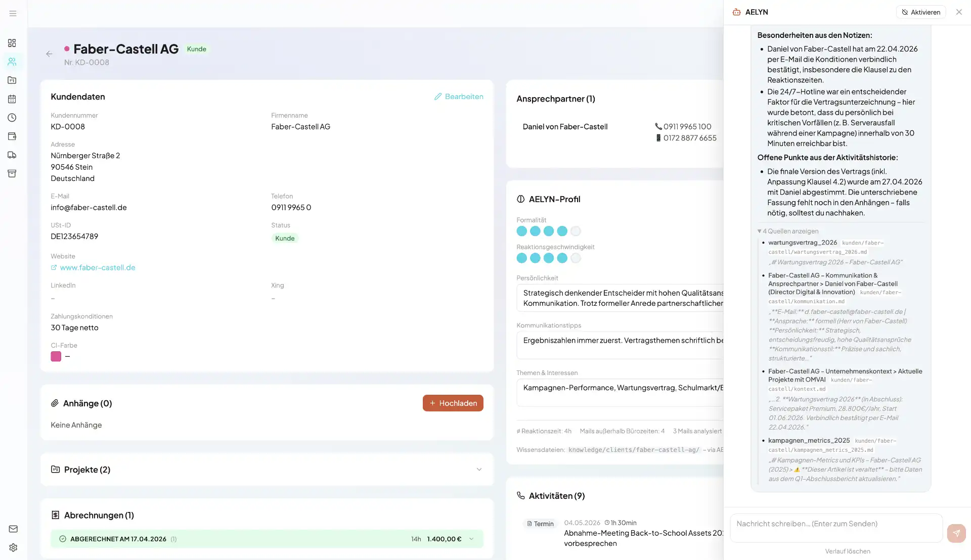Click mobile number 0172 8877 6655
971x560 pixels.
tap(690, 138)
